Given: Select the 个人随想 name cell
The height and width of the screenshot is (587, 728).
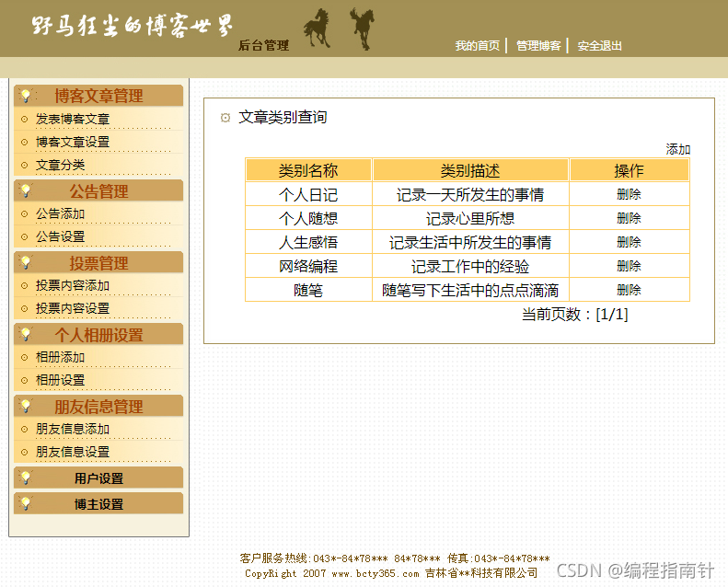Looking at the screenshot, I should point(308,219).
